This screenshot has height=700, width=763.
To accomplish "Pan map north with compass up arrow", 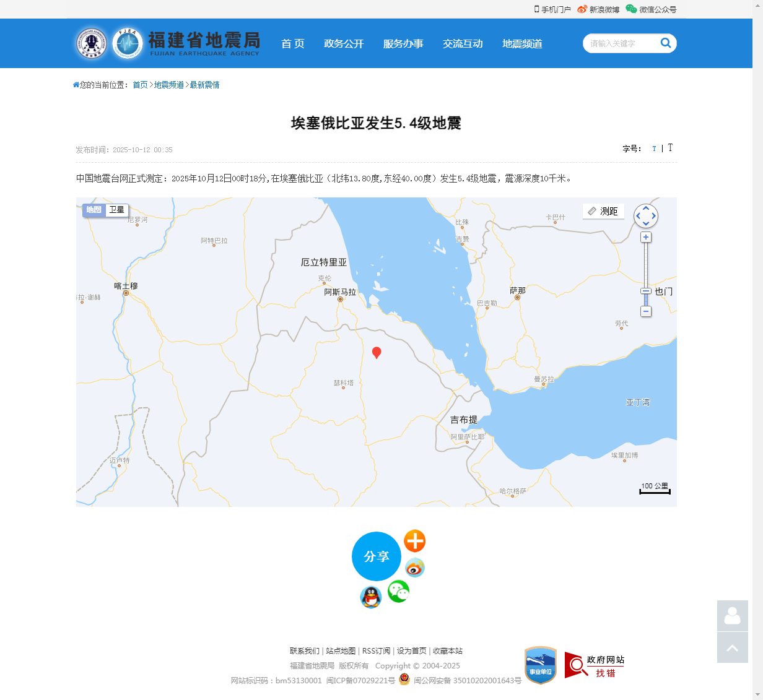I will click(646, 209).
